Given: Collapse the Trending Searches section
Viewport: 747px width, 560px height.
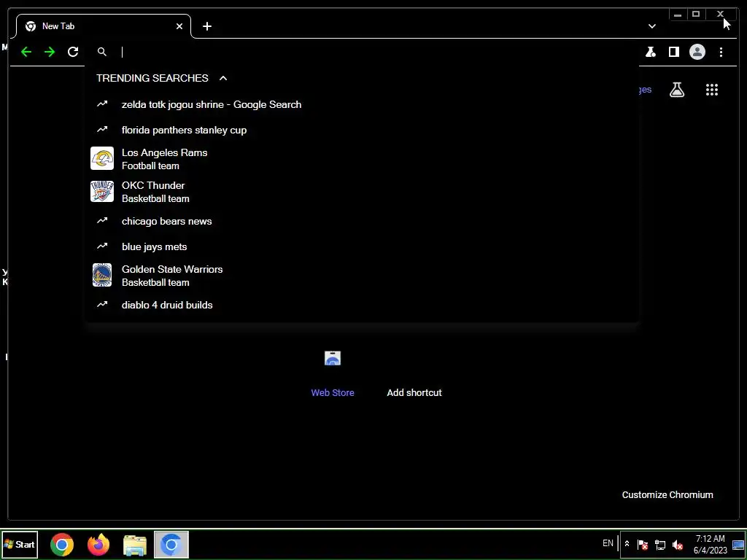Looking at the screenshot, I should pyautogui.click(x=223, y=78).
